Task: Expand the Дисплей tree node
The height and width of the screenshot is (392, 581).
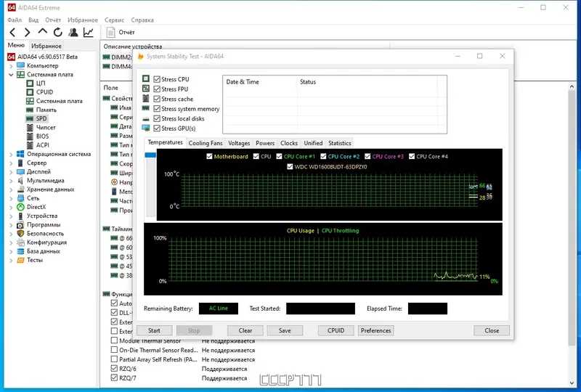Action: point(11,172)
